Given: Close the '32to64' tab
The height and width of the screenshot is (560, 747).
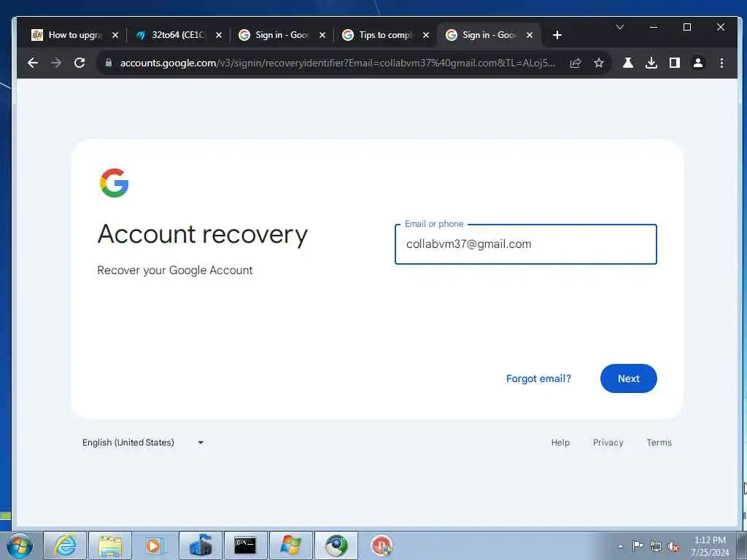Looking at the screenshot, I should point(219,35).
